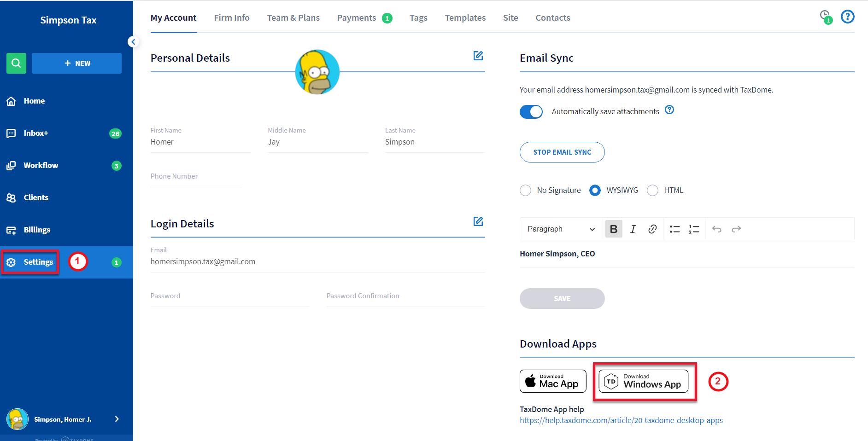Image resolution: width=868 pixels, height=441 pixels.
Task: Edit Personal Details with pencil icon
Action: (478, 56)
